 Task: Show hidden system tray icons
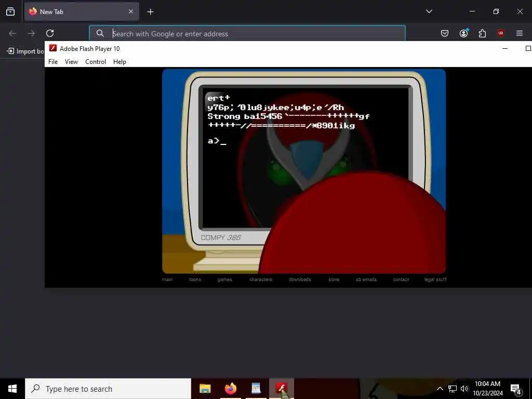[440, 389]
